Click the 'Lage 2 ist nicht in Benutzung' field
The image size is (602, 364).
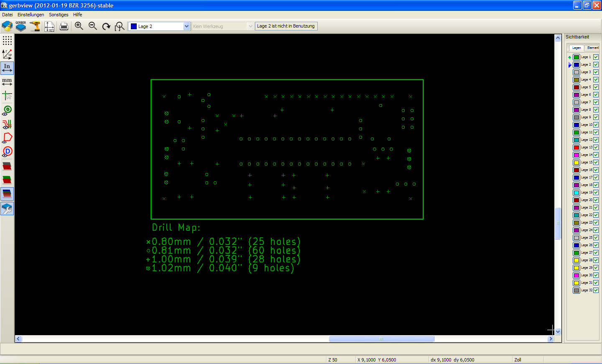click(286, 26)
